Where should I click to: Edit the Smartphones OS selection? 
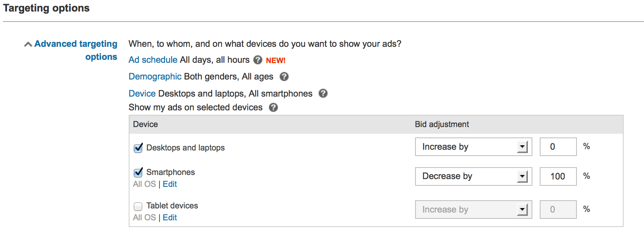(x=170, y=184)
